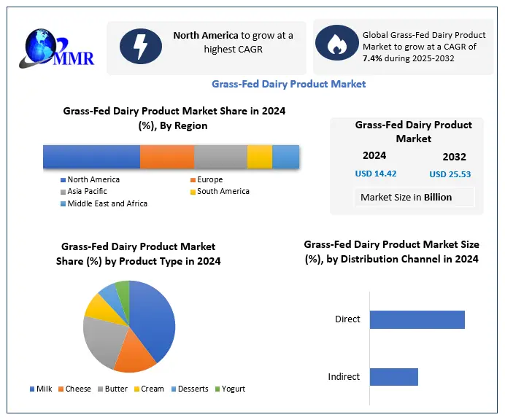Click the North America legend entry
Viewport: 505px width, 420px height.
93,179
